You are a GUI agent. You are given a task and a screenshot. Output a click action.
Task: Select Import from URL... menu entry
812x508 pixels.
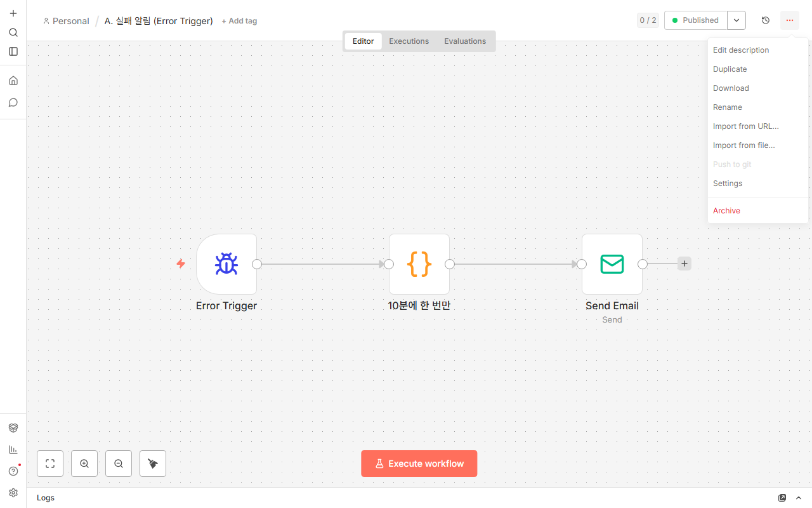tap(758, 126)
